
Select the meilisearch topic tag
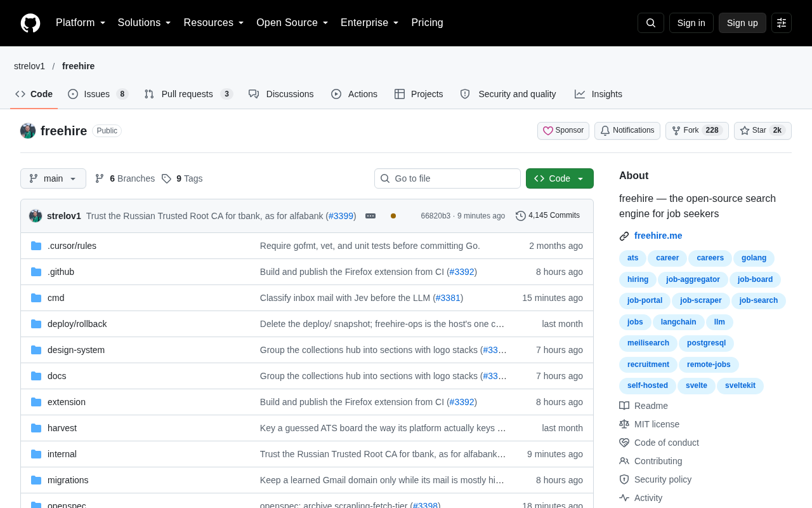pyautogui.click(x=648, y=343)
